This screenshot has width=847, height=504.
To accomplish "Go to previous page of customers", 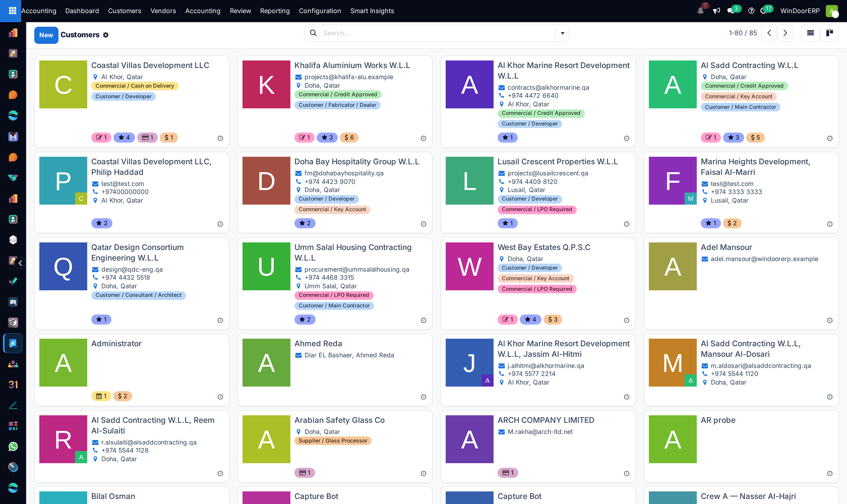I will click(x=769, y=33).
